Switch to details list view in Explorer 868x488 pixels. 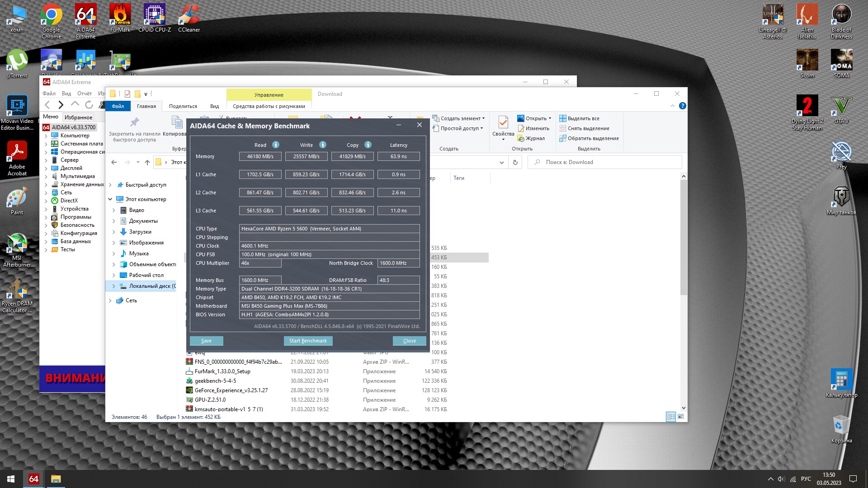click(671, 417)
